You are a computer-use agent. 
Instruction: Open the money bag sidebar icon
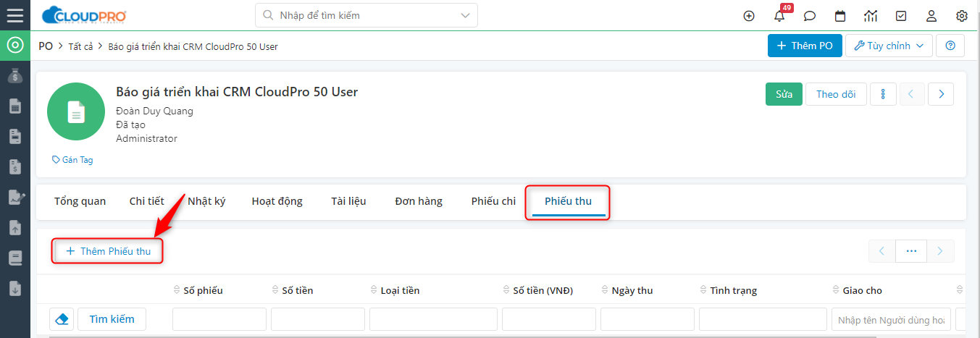click(x=14, y=75)
